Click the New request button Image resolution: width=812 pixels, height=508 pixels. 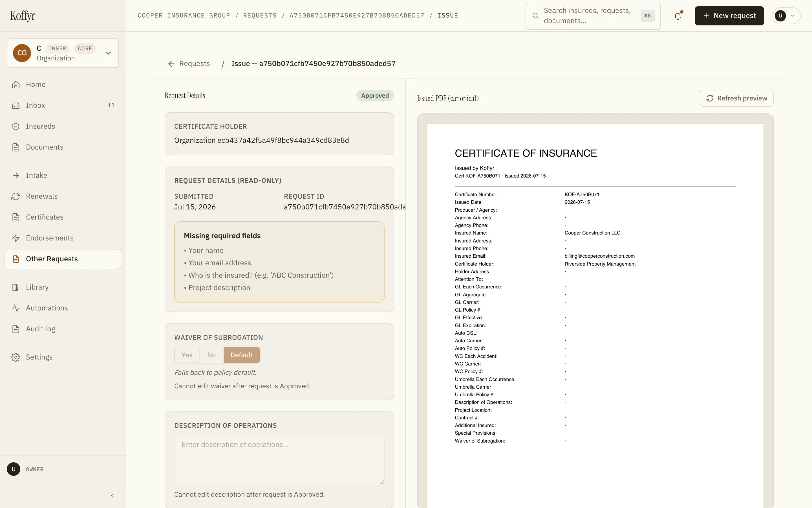point(729,16)
